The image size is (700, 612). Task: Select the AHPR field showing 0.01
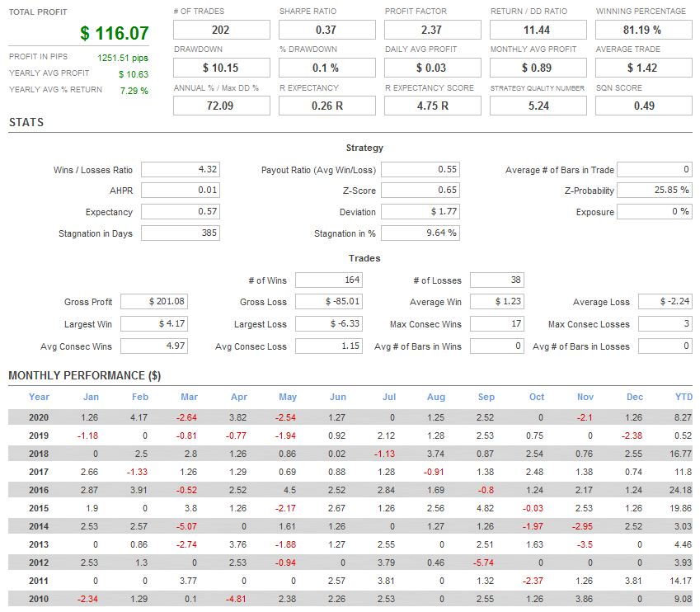click(x=181, y=191)
